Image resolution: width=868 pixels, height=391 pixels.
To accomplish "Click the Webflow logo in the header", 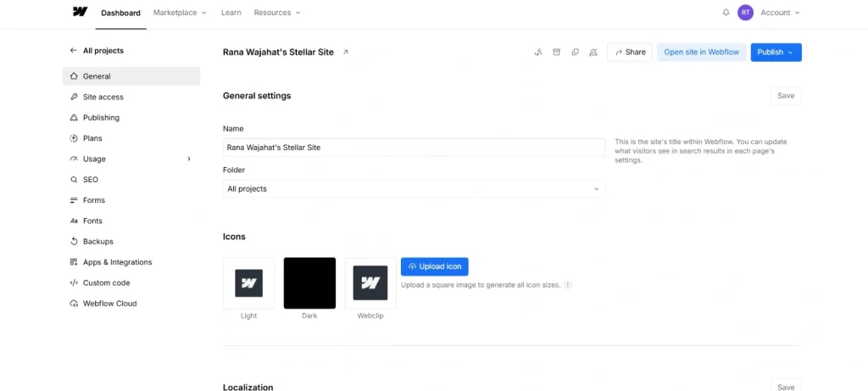I will [x=81, y=12].
